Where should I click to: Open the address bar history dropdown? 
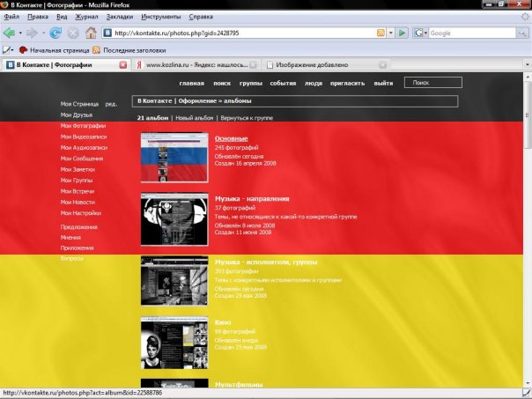[391, 33]
